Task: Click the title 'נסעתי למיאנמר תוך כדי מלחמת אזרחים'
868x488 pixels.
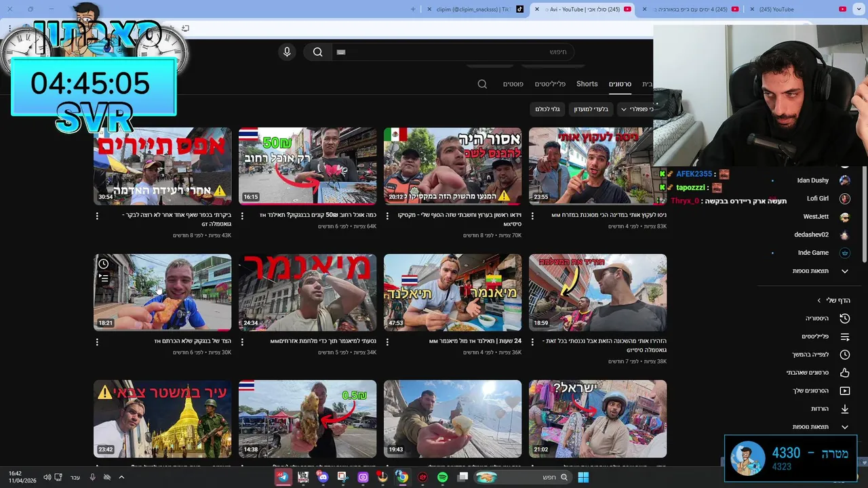Action: click(323, 342)
